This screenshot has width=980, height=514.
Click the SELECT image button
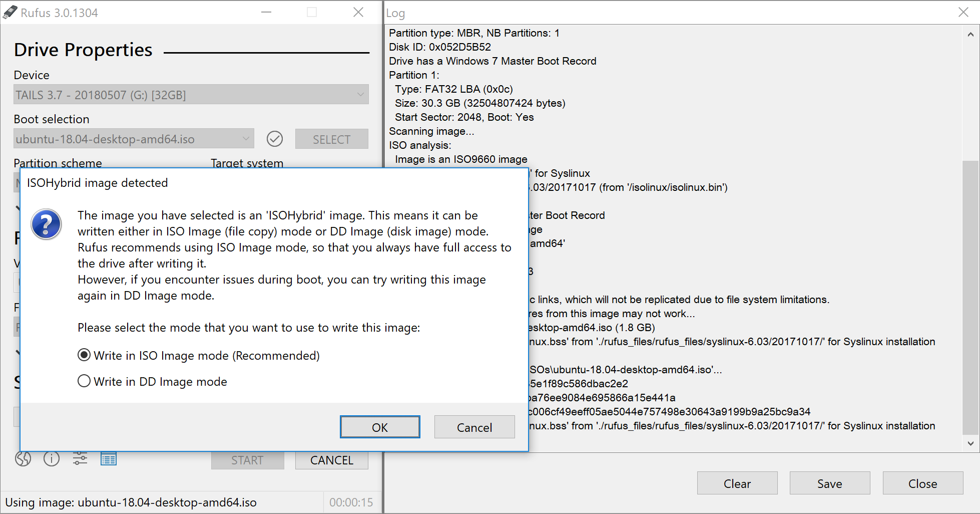(x=331, y=139)
